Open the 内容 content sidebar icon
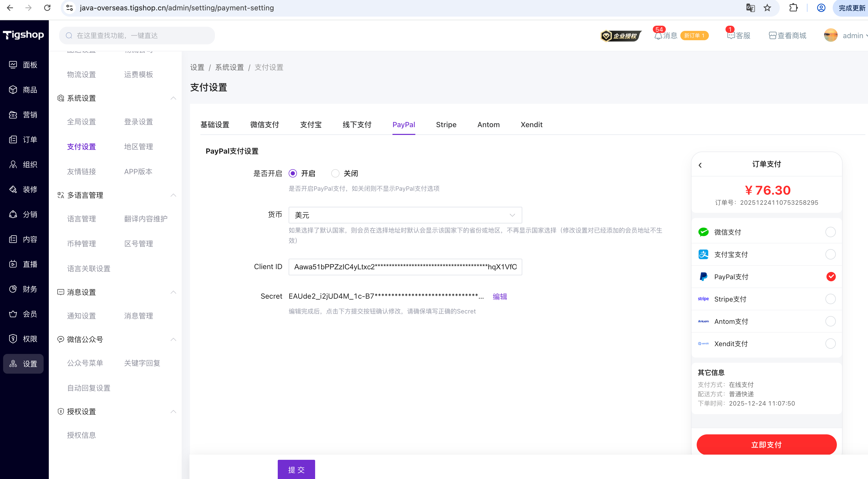 tap(13, 239)
